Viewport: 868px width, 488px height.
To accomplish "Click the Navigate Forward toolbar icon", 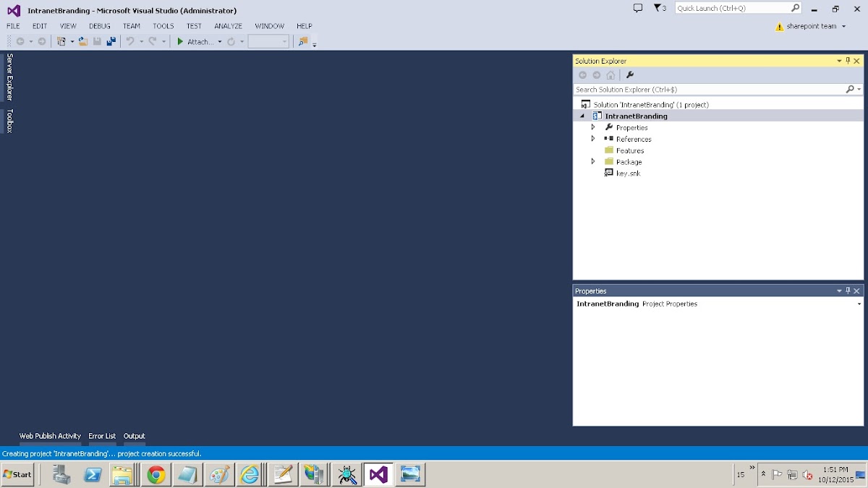I will click(42, 42).
